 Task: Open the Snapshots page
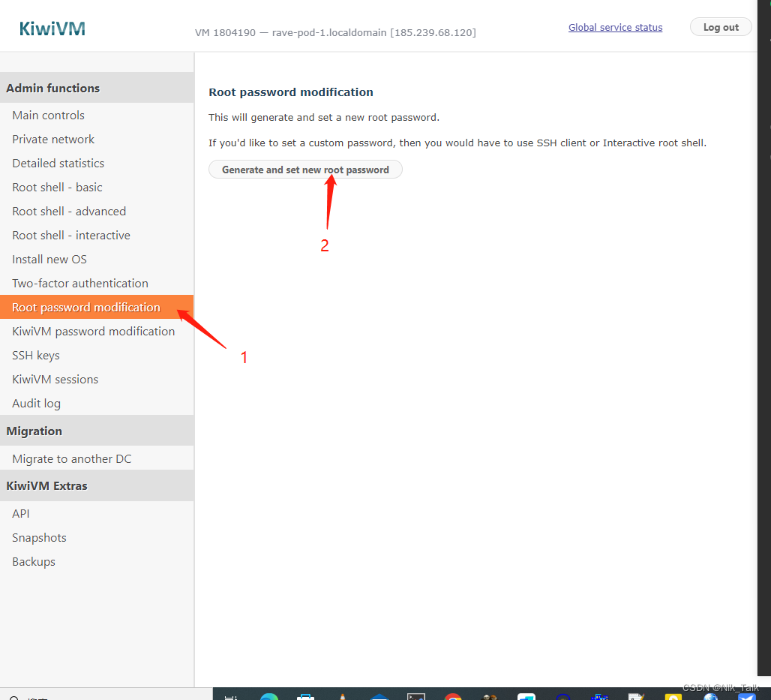(x=39, y=538)
